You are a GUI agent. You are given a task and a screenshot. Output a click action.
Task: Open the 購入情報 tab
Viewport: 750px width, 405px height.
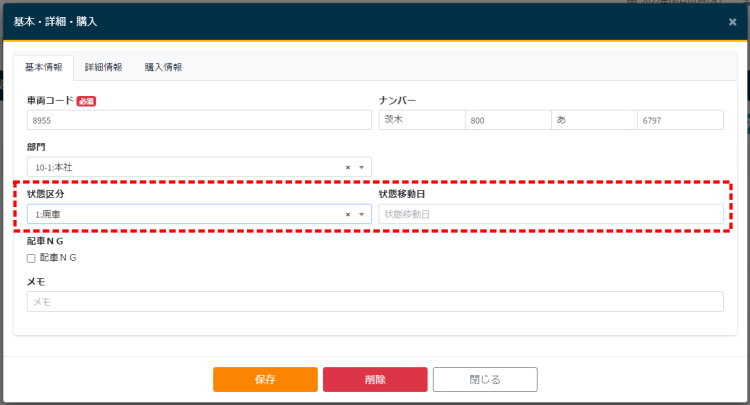point(163,68)
